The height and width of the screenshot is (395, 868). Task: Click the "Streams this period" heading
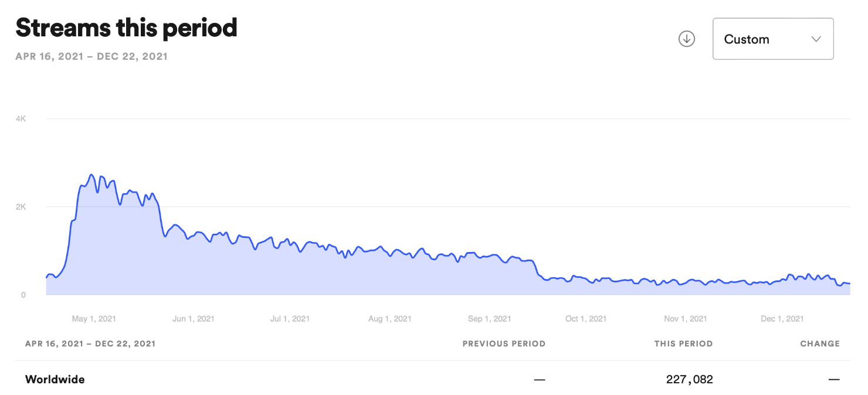126,28
